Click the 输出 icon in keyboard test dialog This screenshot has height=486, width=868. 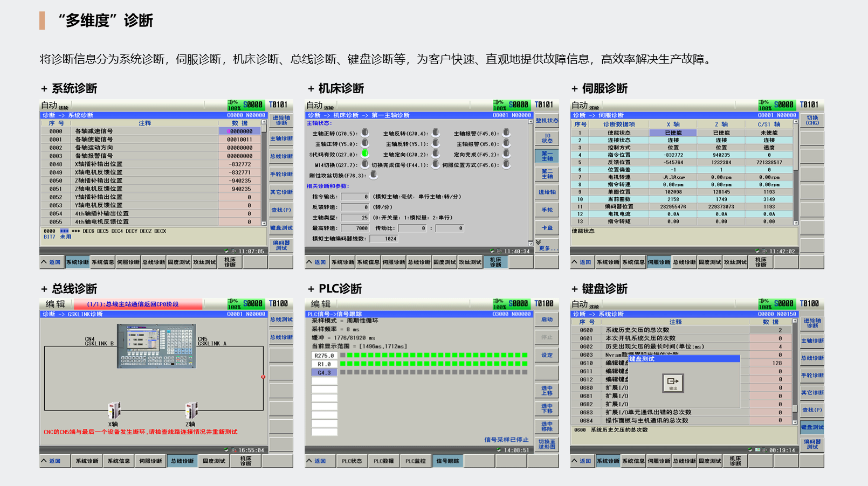[x=673, y=383]
